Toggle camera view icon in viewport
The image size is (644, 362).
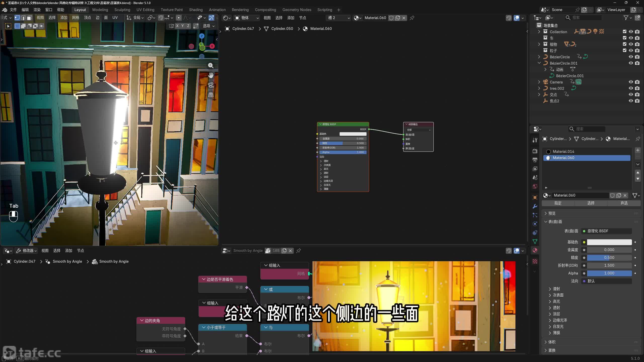[x=211, y=85]
